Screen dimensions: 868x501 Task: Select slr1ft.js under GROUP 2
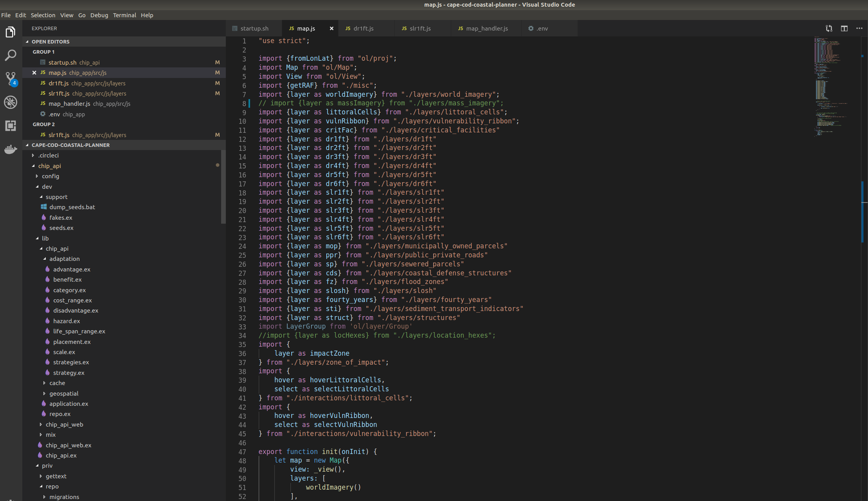[59, 135]
